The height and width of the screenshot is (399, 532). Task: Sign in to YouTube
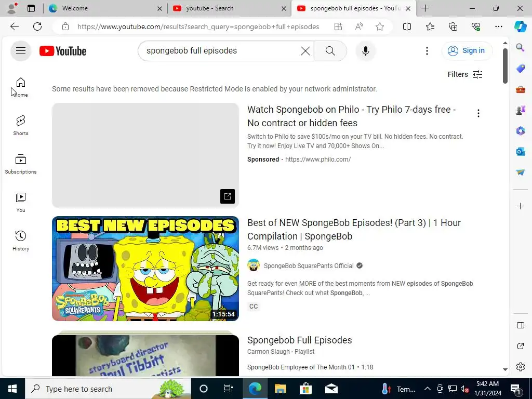coord(467,50)
